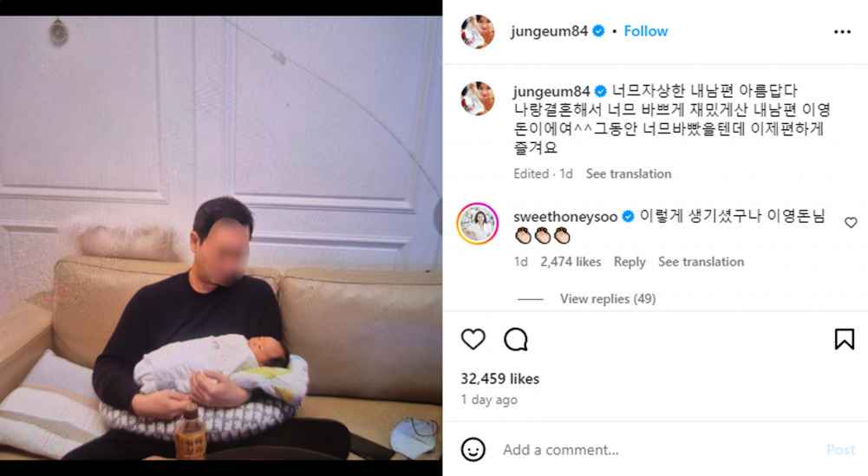Open emoji picker smiley icon
Image resolution: width=868 pixels, height=476 pixels.
tap(473, 449)
